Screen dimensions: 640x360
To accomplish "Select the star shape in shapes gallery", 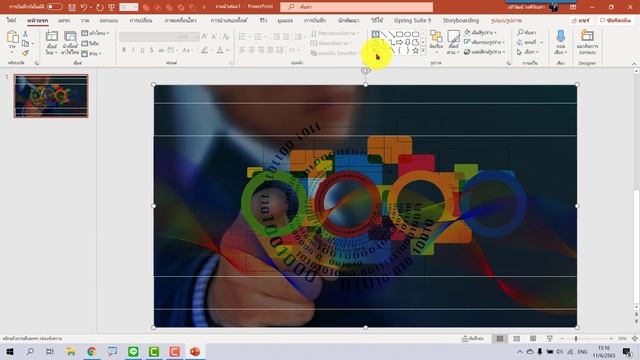I will coord(416,51).
